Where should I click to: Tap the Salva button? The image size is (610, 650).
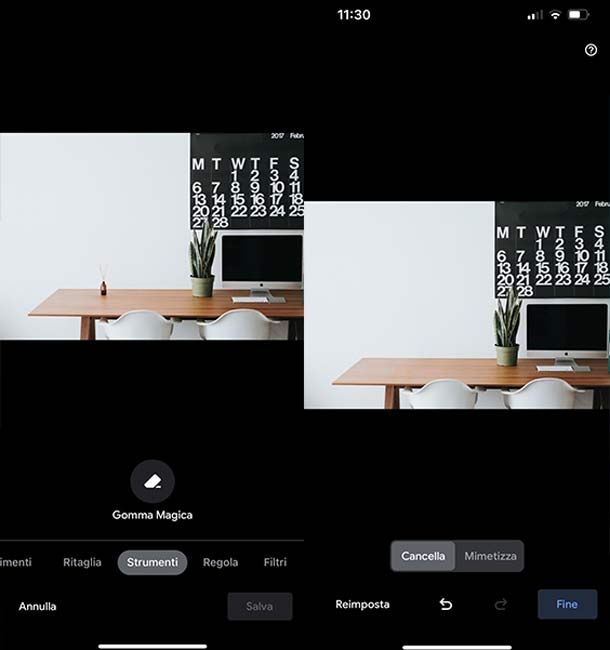click(259, 606)
